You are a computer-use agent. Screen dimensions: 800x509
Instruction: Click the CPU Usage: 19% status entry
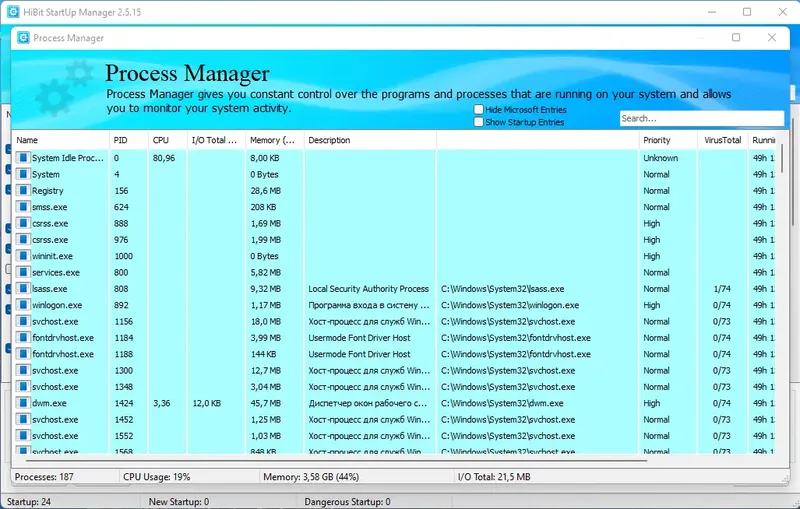[157, 477]
